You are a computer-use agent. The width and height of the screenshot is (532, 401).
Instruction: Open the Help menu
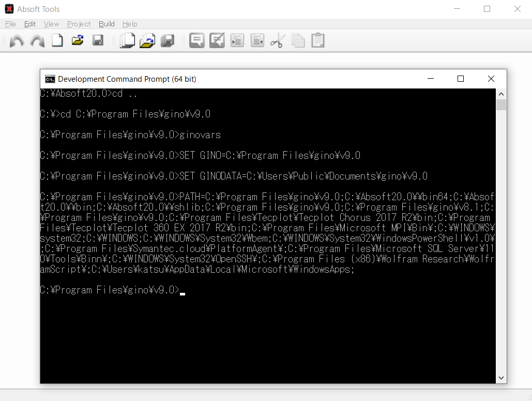(x=130, y=24)
